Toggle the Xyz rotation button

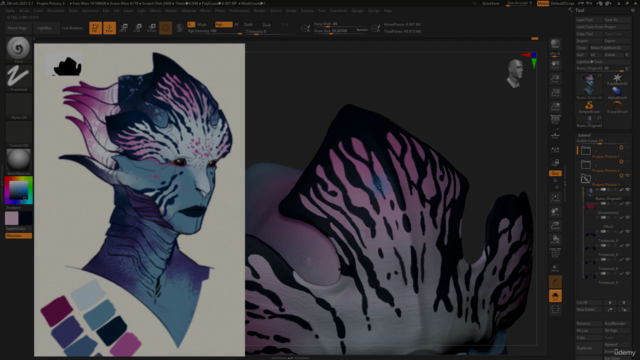[555, 173]
